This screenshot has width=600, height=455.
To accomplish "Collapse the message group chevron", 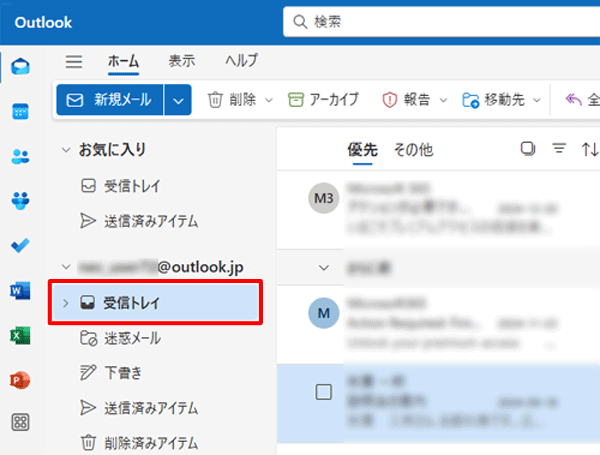I will coord(324,267).
